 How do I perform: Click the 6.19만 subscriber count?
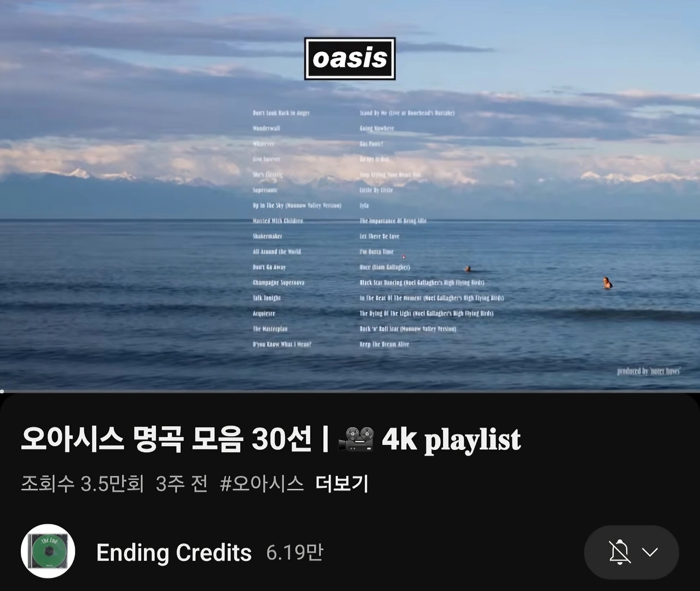[x=295, y=552]
